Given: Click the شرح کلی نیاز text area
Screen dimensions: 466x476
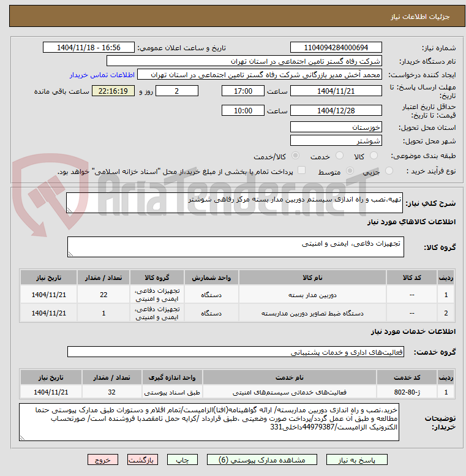Looking at the screenshot, I should click(235, 203).
